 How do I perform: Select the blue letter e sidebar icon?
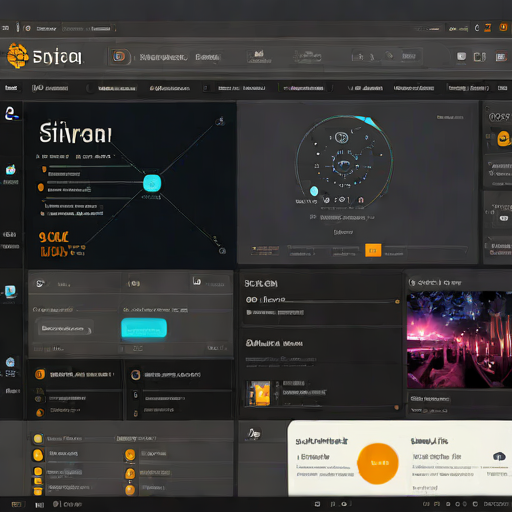11,113
